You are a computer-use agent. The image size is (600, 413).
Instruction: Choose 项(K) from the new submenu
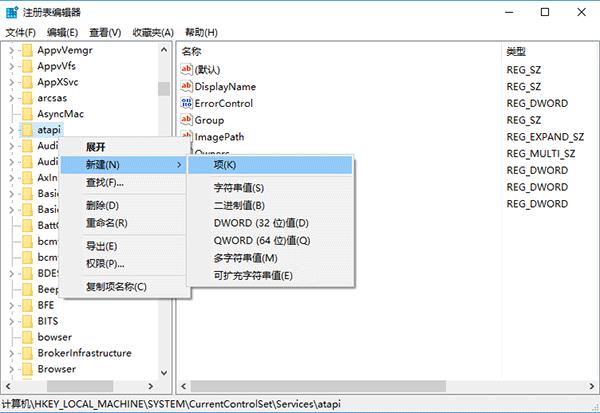point(225,164)
